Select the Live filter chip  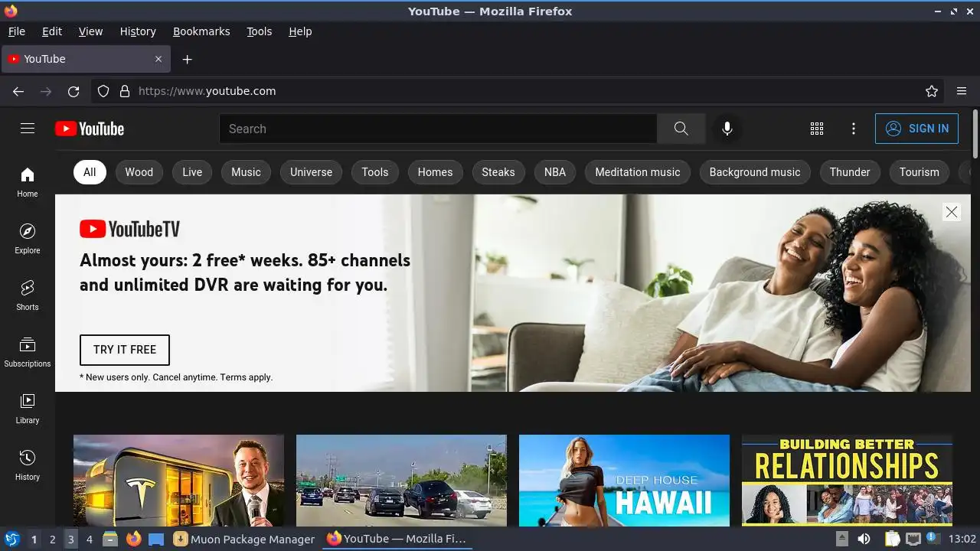(x=192, y=172)
